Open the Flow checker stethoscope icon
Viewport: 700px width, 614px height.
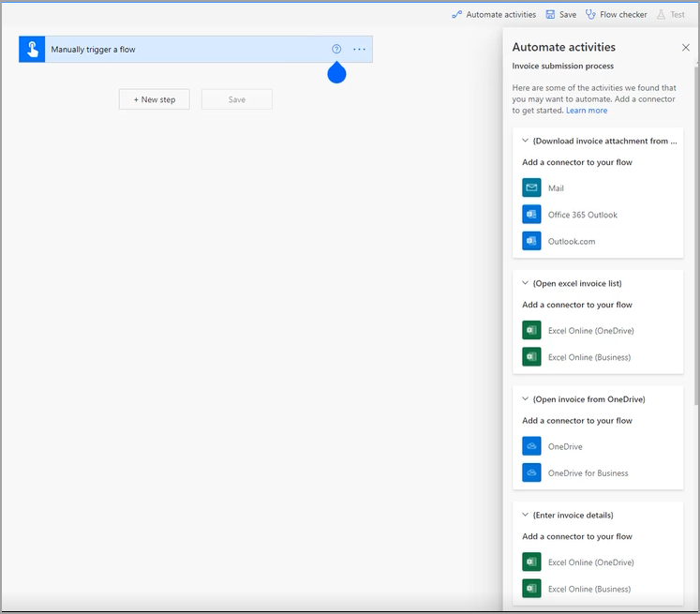click(590, 15)
